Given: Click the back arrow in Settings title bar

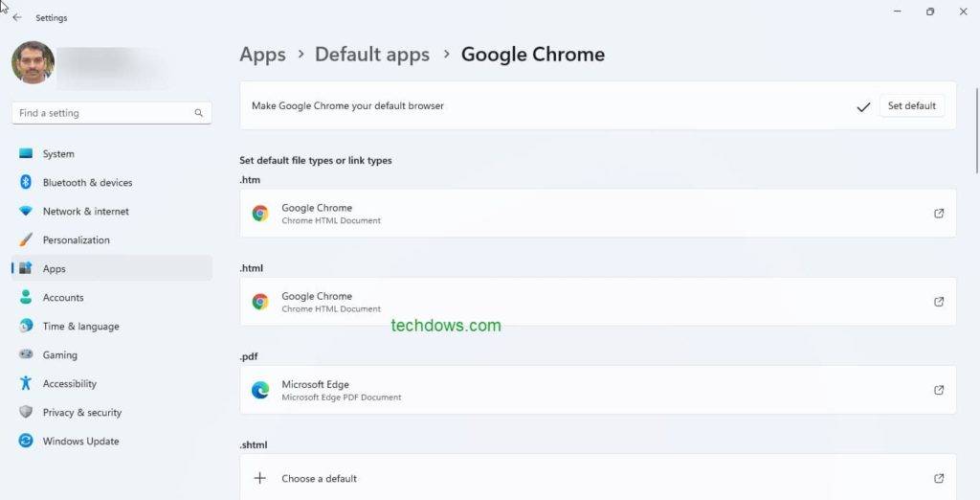Looking at the screenshot, I should point(17,17).
